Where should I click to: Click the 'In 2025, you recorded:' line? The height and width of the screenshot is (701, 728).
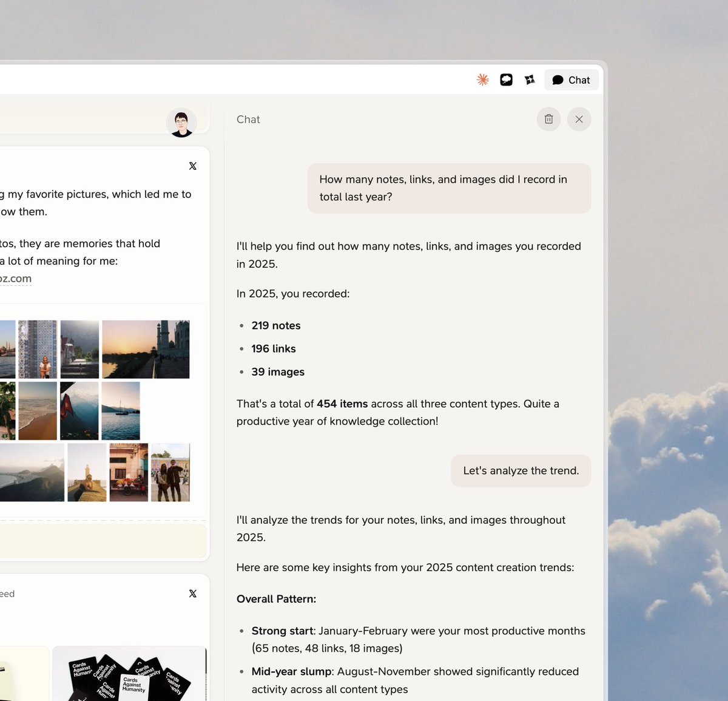(293, 293)
